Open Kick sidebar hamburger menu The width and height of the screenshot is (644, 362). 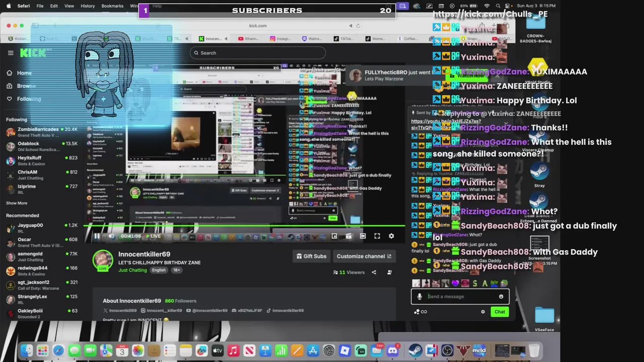[x=11, y=53]
